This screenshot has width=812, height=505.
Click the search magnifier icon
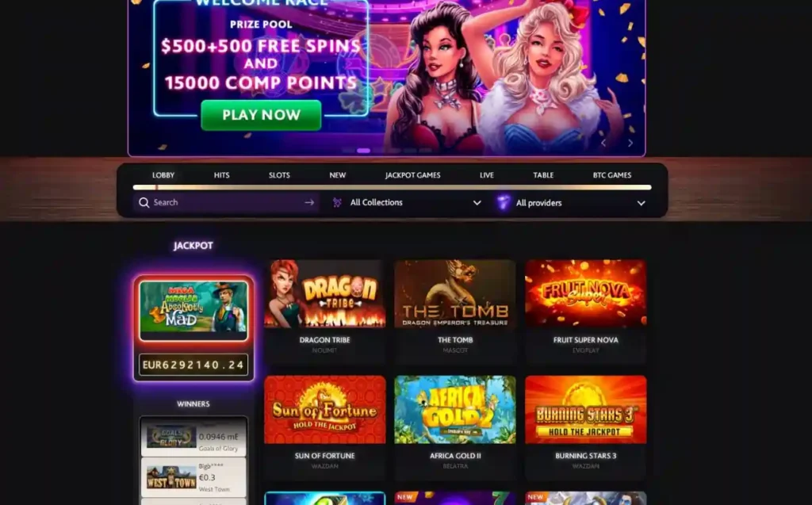click(144, 202)
